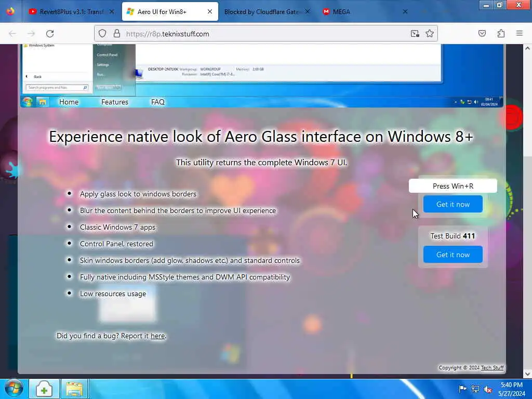Open Action Center flag tray icon

462,389
